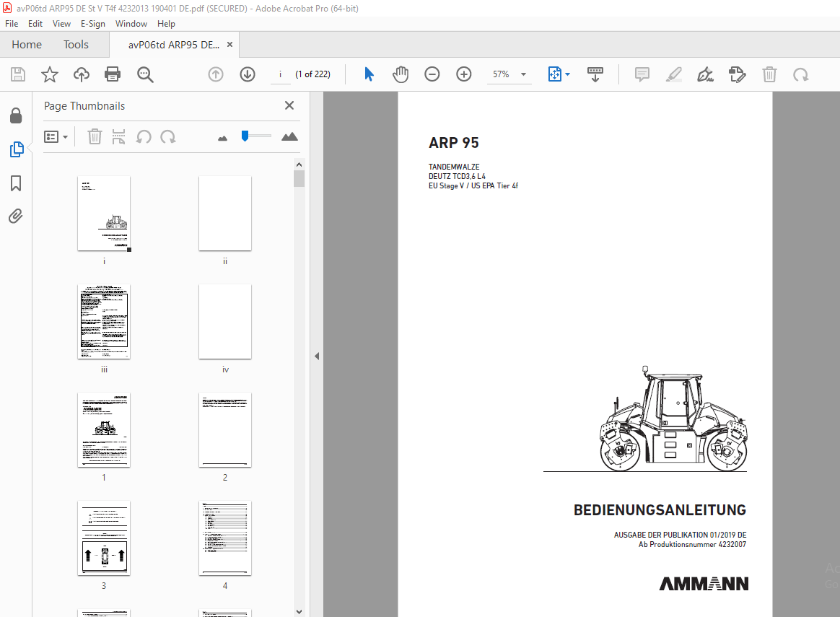Open the File menu
This screenshot has height=617, width=840.
(12, 24)
